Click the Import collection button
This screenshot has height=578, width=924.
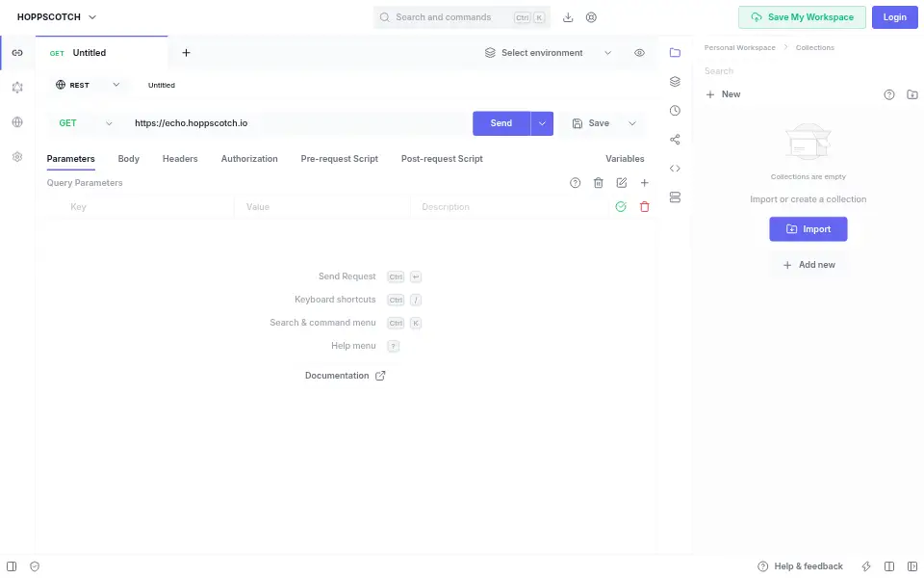point(808,229)
